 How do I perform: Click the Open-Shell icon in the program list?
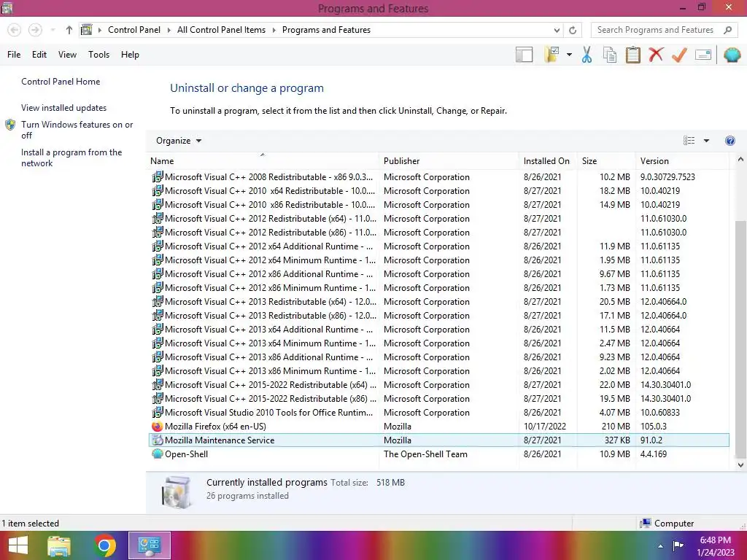click(x=158, y=454)
